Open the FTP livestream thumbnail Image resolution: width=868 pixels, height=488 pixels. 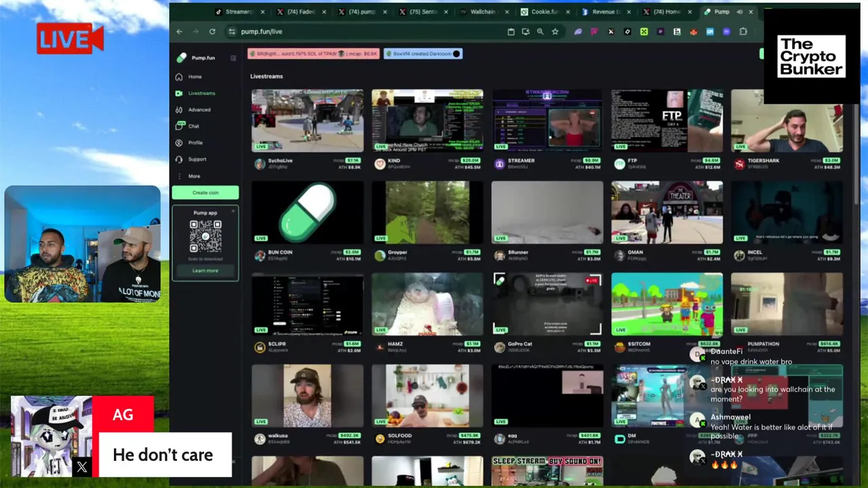(667, 121)
